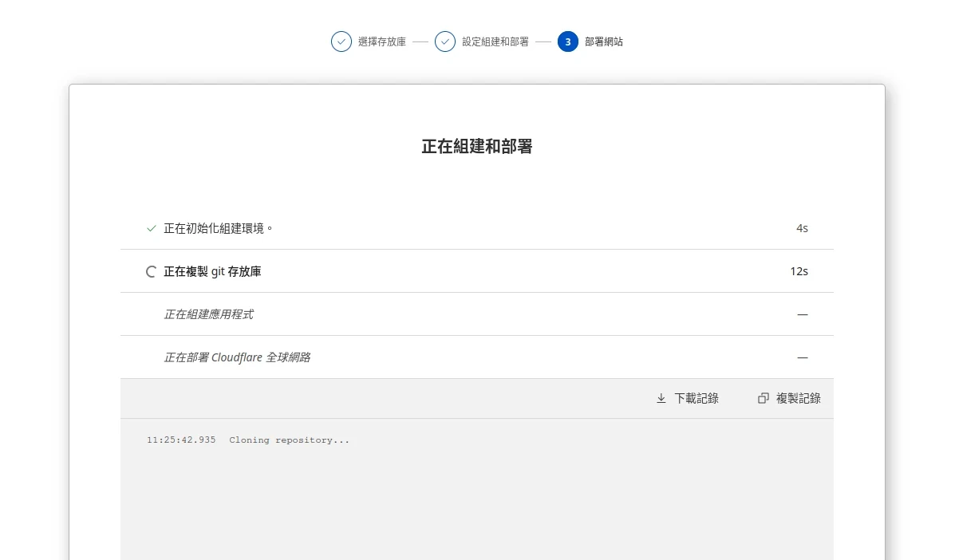The height and width of the screenshot is (560, 955).
Task: Click the download arrow icon for 下載記錄
Action: coord(661,398)
